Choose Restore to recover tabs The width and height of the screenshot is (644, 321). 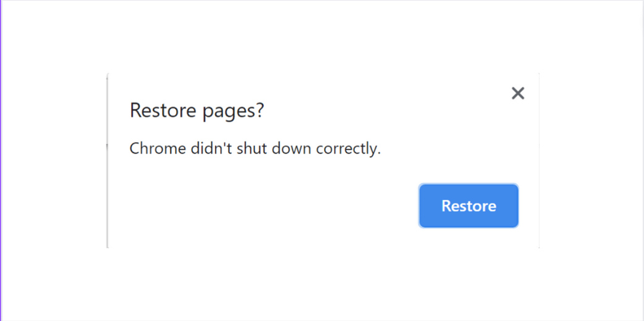coord(468,206)
